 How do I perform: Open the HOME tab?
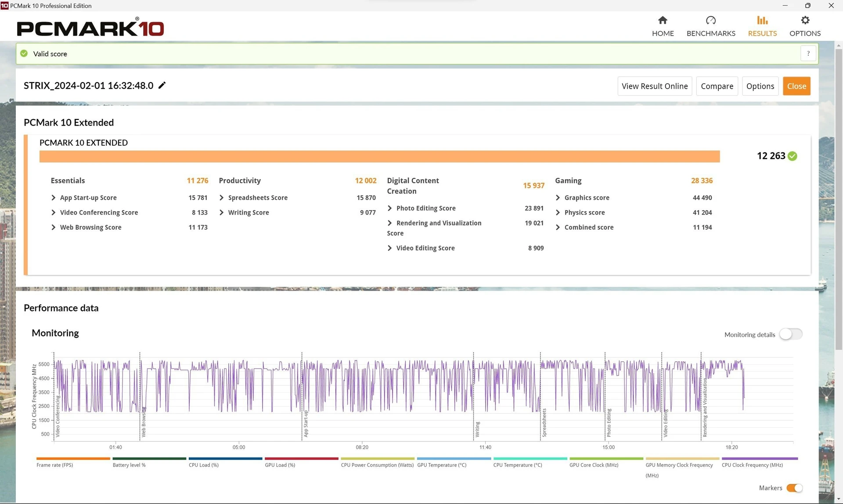click(663, 26)
